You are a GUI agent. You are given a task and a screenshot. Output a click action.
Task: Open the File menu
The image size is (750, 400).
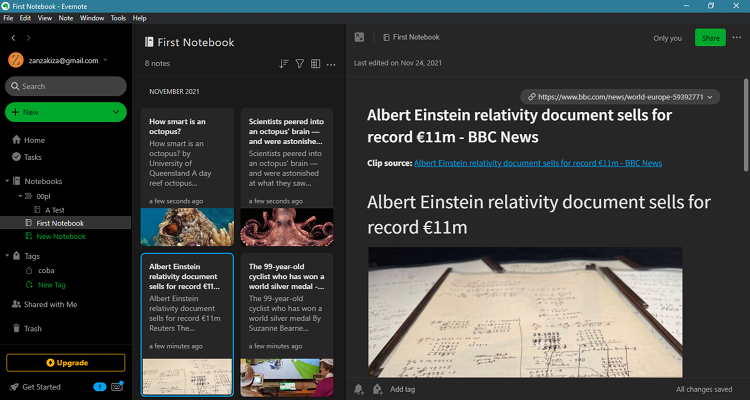coord(8,18)
